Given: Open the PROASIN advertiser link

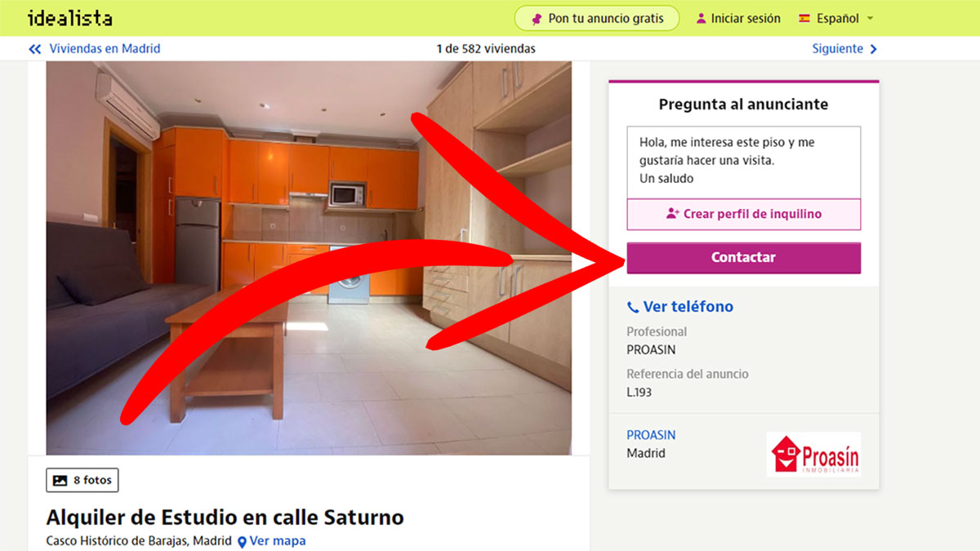Looking at the screenshot, I should click(x=651, y=435).
